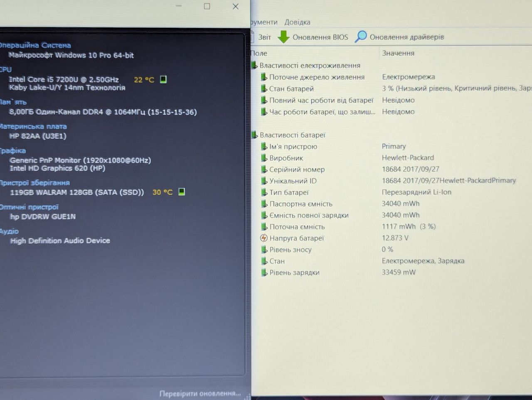
Task: Click Intel HD Graphics 620 (HP) entry
Action: pyautogui.click(x=57, y=168)
